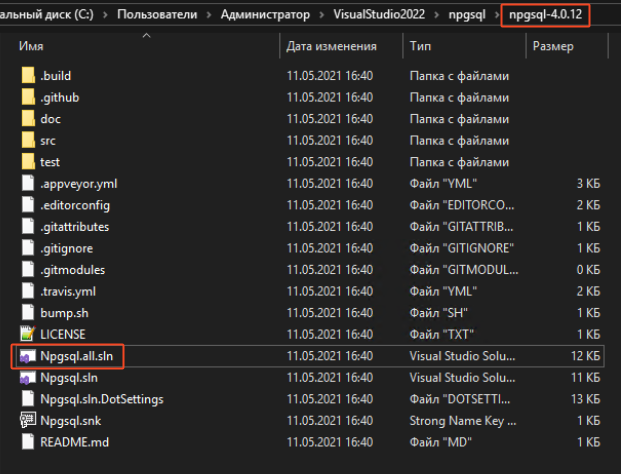Click the Файл "TXT" type cell

pyautogui.click(x=442, y=334)
